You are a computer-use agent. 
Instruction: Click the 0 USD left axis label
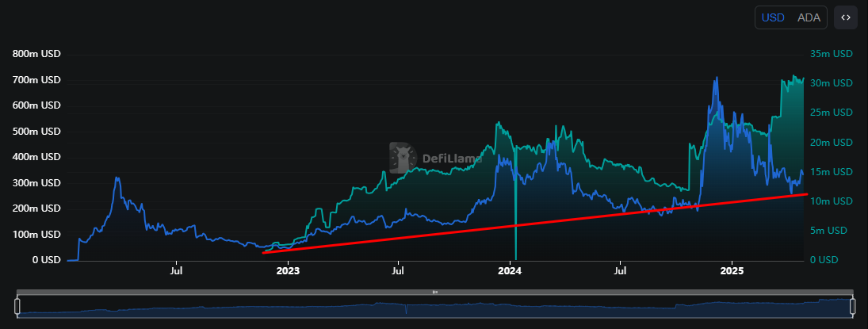coord(47,260)
